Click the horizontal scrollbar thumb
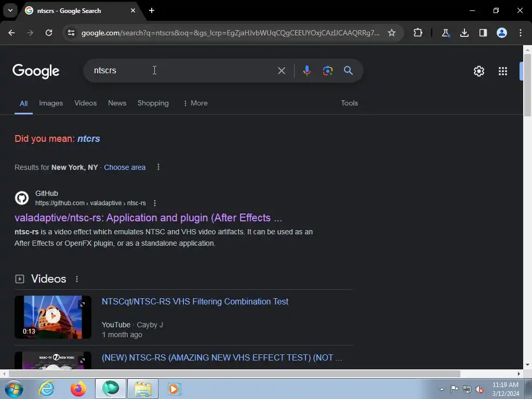 tap(234, 374)
